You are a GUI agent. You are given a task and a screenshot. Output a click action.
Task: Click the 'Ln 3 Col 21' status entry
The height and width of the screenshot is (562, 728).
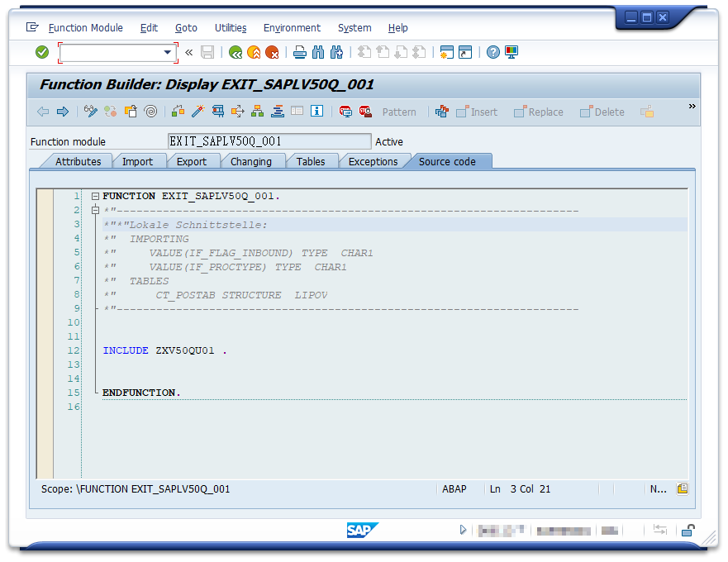[x=520, y=489]
